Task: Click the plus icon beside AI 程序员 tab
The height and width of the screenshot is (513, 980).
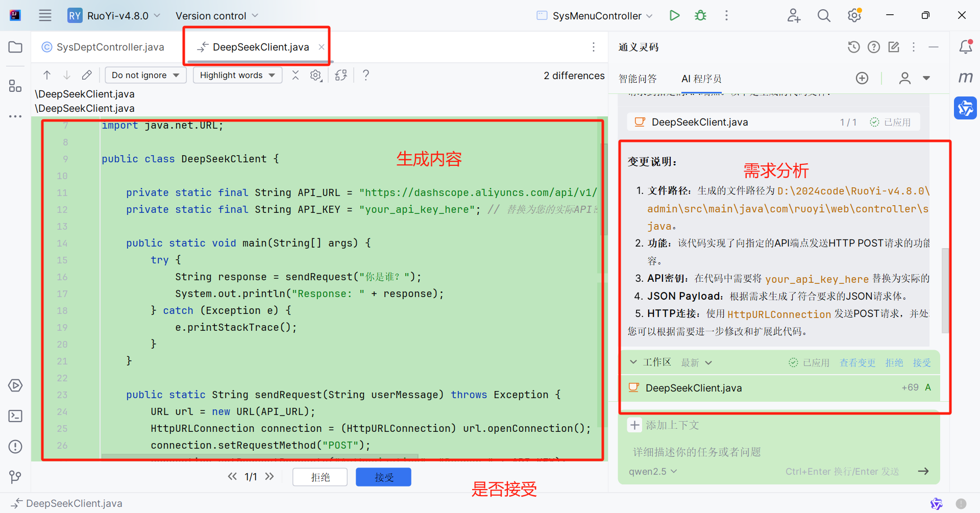Action: 862,78
